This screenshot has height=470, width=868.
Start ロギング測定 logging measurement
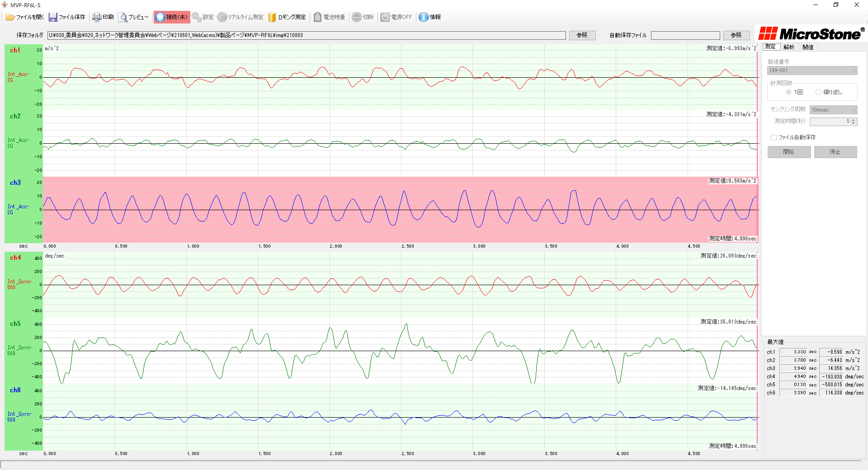pos(287,17)
